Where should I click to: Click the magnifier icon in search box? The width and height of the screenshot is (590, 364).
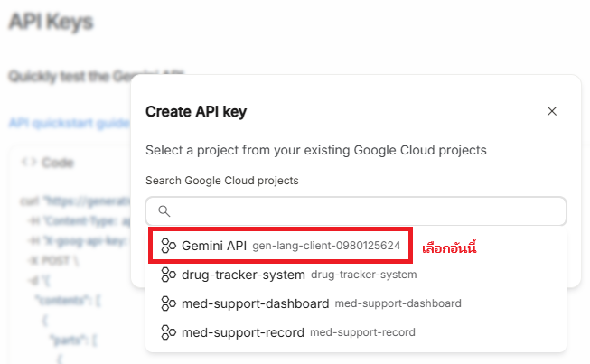point(164,211)
